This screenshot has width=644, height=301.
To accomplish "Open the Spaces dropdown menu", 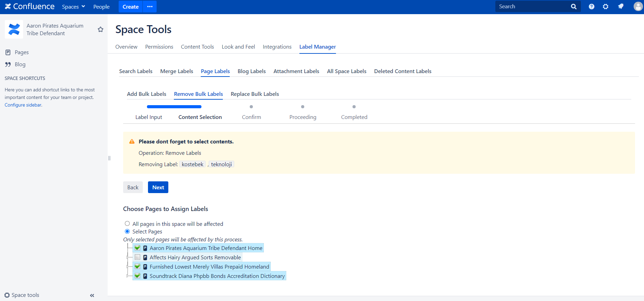I will (73, 7).
